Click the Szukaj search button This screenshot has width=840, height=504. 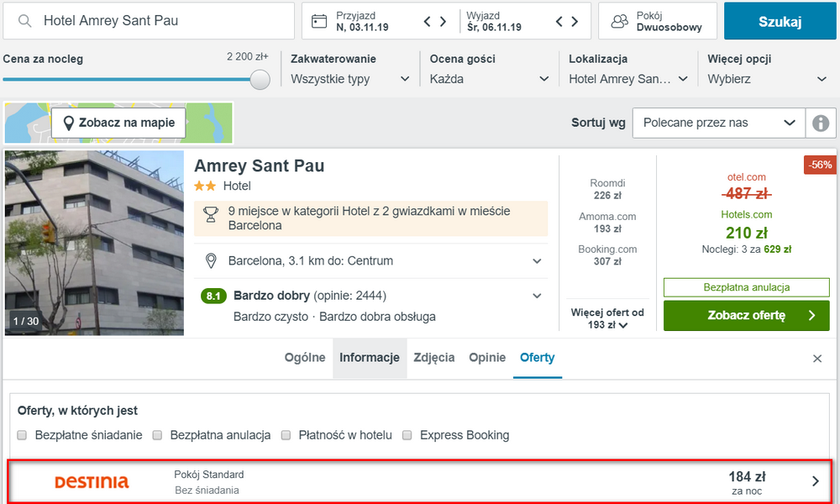[780, 22]
